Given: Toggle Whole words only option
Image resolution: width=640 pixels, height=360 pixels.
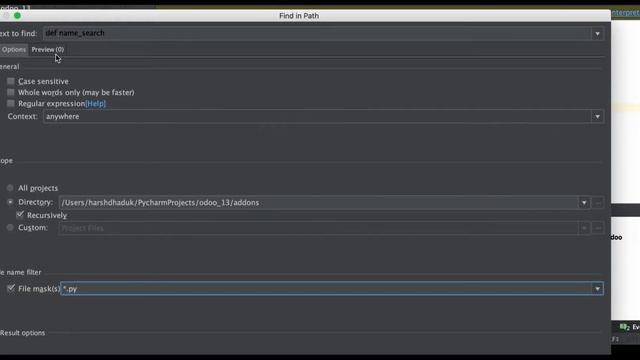Looking at the screenshot, I should click(11, 92).
